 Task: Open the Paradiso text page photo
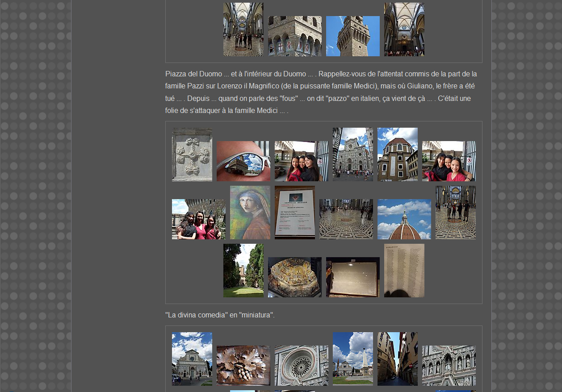pyautogui.click(x=404, y=271)
